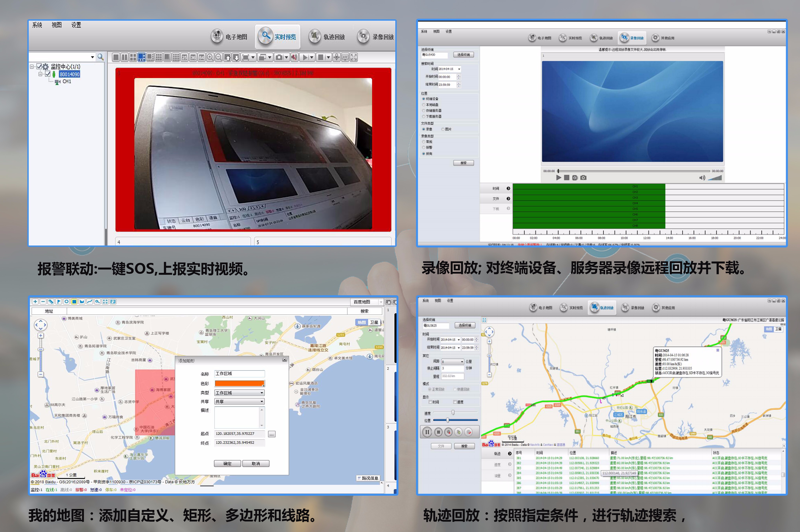Click the stop button under the video player
This screenshot has width=800, height=532.
[566, 177]
